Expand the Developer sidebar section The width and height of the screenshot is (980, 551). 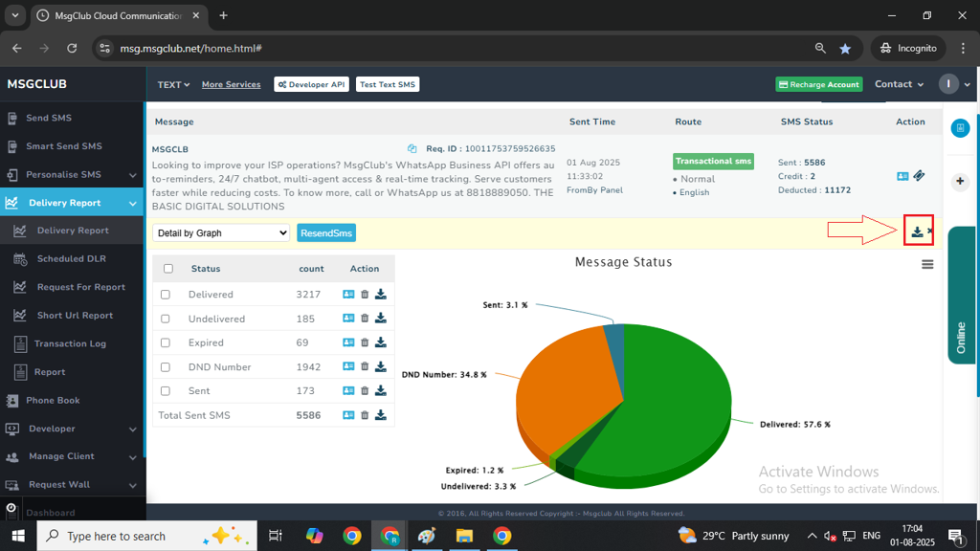coord(72,429)
